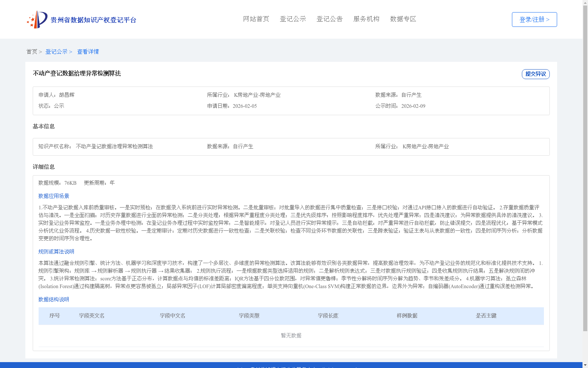The width and height of the screenshot is (588, 368).
Task: Click the 规则或算法说明 heading
Action: [56, 252]
